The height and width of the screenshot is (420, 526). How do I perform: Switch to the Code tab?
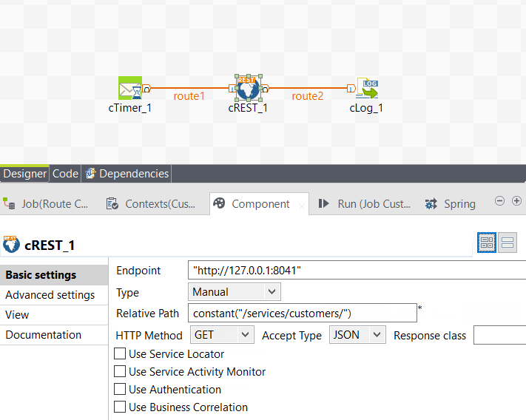coord(65,174)
